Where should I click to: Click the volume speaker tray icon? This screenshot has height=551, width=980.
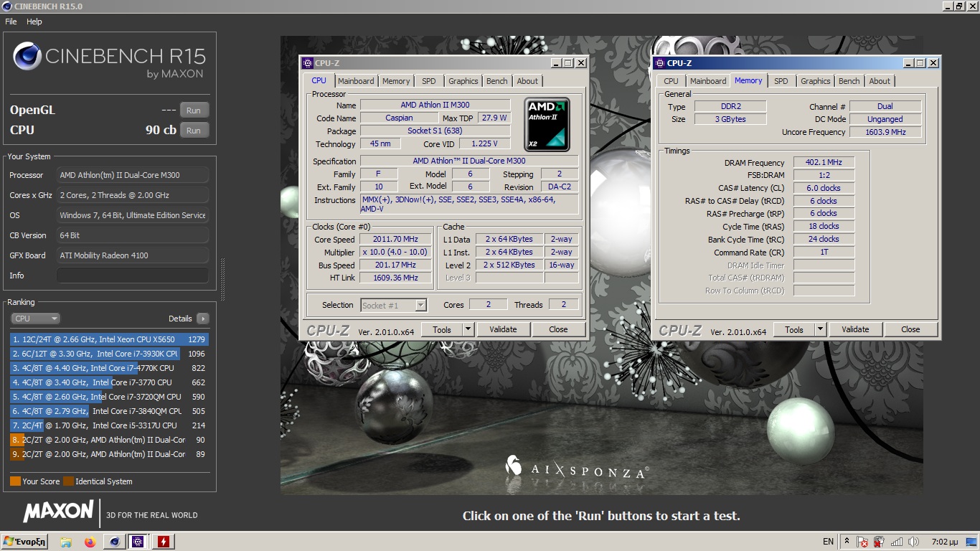tap(913, 542)
